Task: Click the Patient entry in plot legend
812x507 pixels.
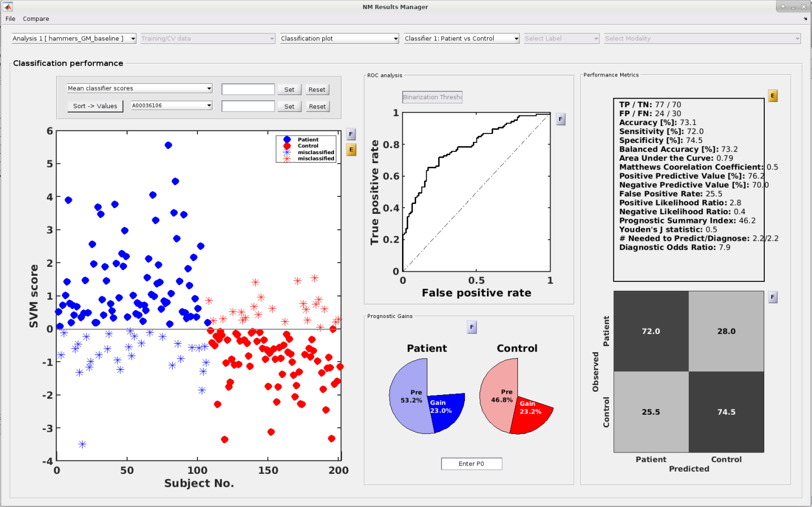Action: (x=308, y=140)
